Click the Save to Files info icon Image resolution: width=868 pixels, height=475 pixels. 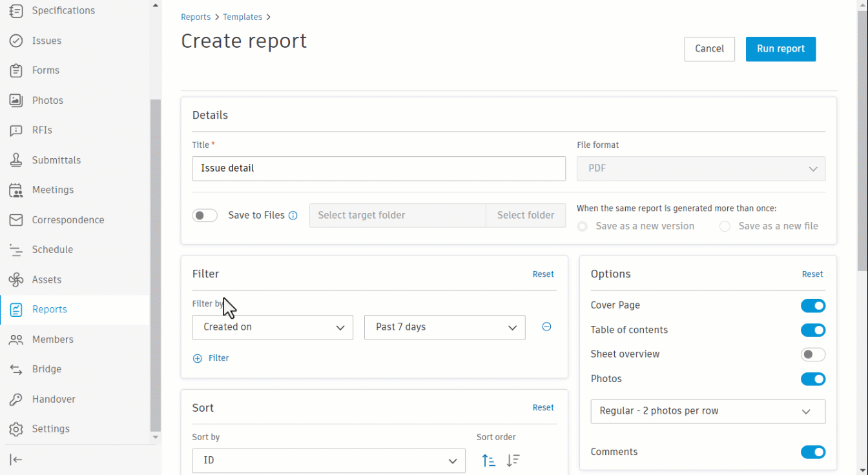pyautogui.click(x=293, y=216)
